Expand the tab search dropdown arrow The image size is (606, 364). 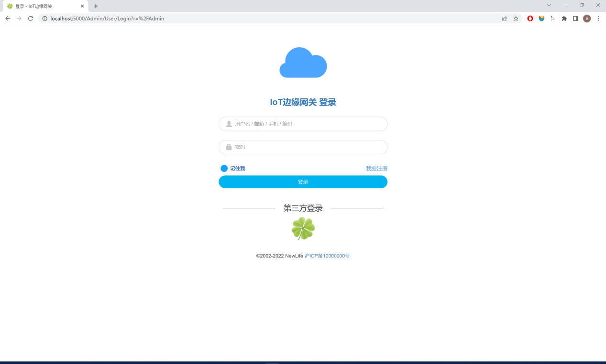(x=549, y=5)
